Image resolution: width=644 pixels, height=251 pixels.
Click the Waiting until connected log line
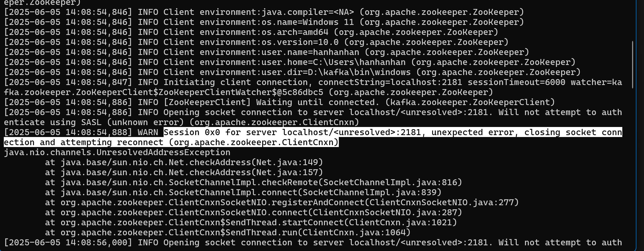tap(279, 102)
